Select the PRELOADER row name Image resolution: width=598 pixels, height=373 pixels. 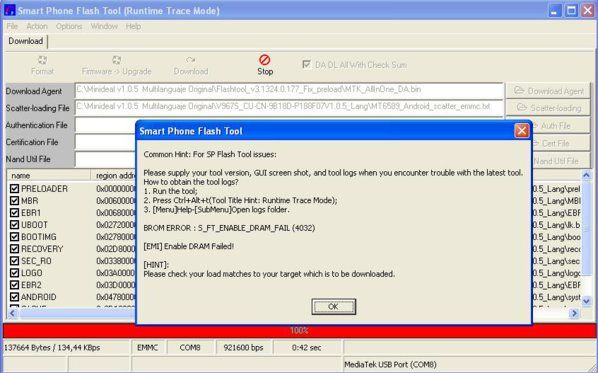tap(45, 188)
